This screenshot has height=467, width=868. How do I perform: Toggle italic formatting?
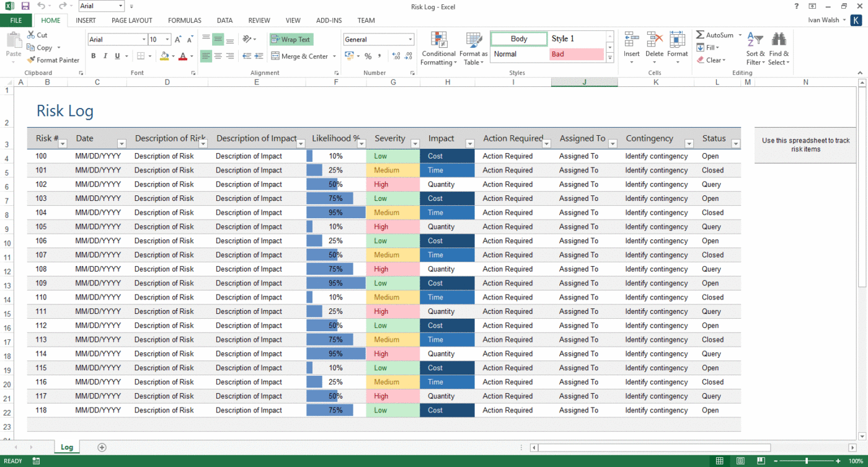point(105,55)
